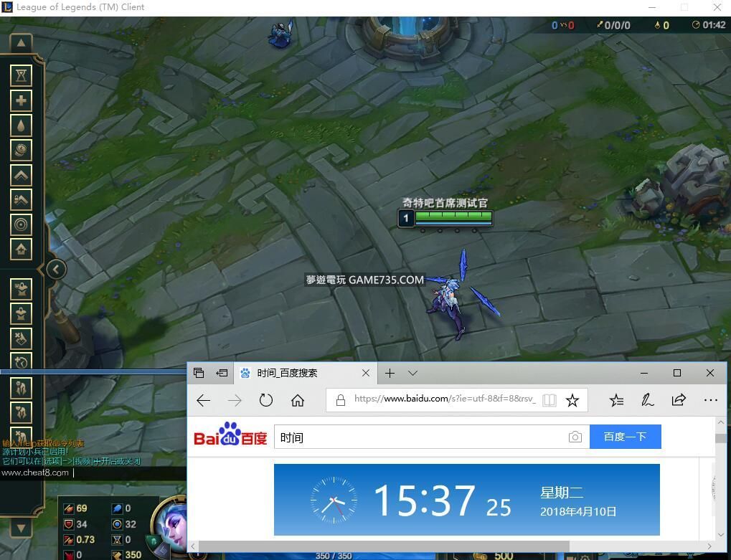Click the hourglass cooldown icon in practice panel

pos(21,75)
